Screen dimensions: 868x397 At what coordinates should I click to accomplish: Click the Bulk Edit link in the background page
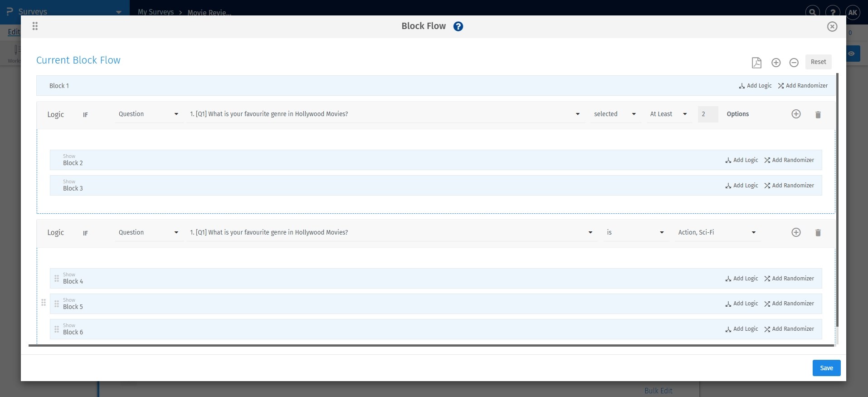[x=658, y=391]
